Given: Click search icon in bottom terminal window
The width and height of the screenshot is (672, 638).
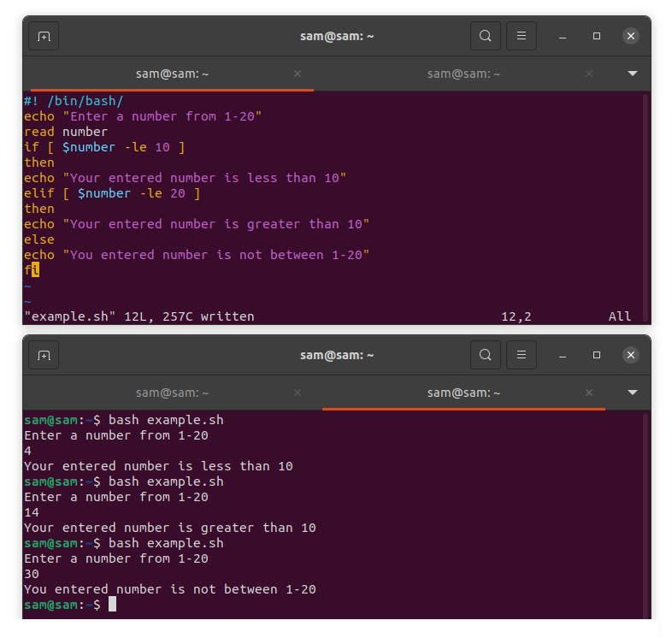Looking at the screenshot, I should click(485, 355).
